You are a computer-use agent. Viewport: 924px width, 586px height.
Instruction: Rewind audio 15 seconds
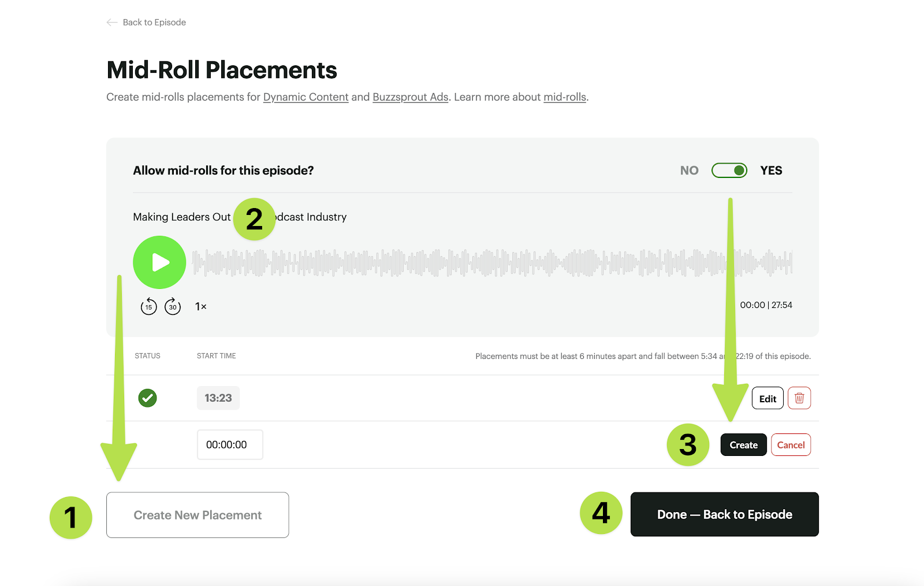click(x=149, y=306)
